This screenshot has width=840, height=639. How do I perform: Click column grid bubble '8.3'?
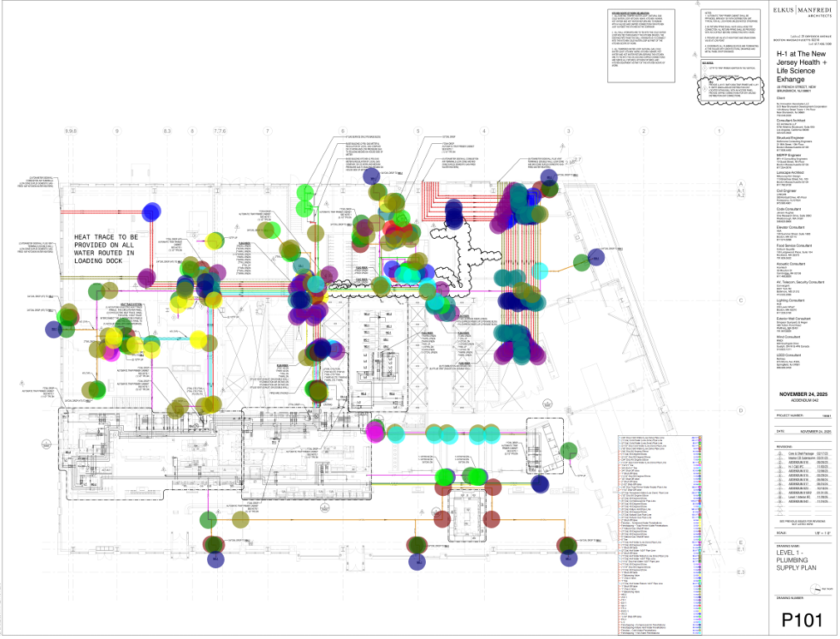click(168, 131)
